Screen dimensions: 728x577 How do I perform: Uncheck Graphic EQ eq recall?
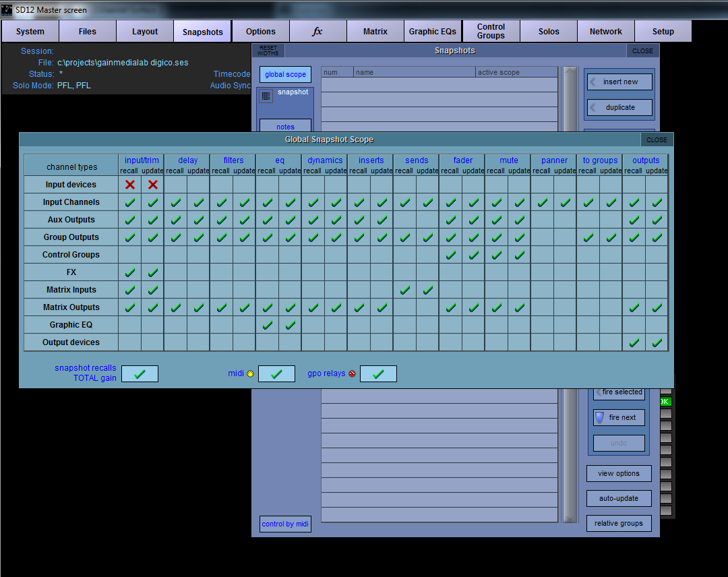[268, 325]
